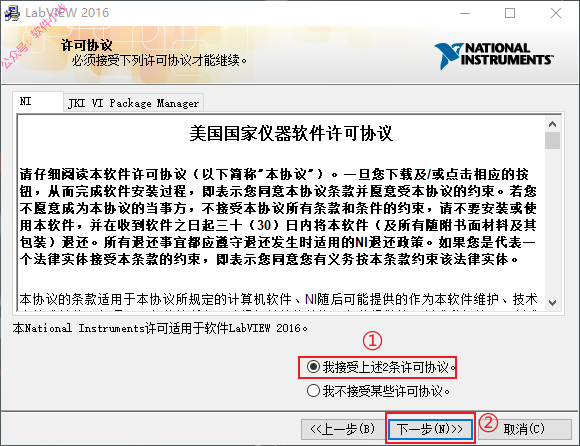This screenshot has width=580, height=446.
Task: Click the LabVIEW installer icon in title bar
Action: point(12,13)
